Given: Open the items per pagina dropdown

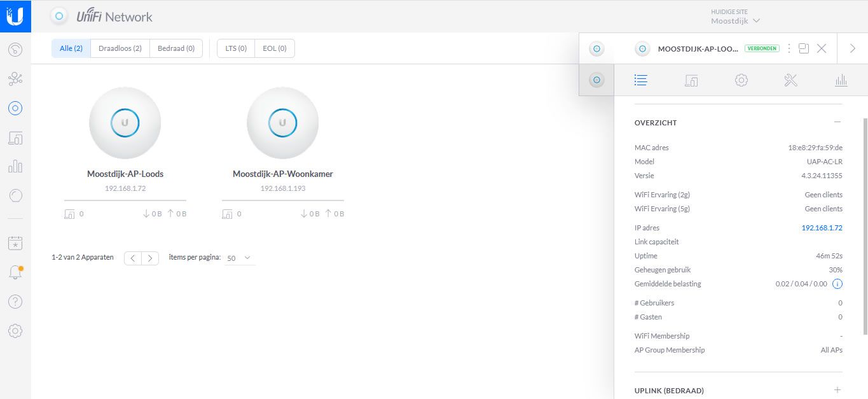Looking at the screenshot, I should [x=240, y=258].
